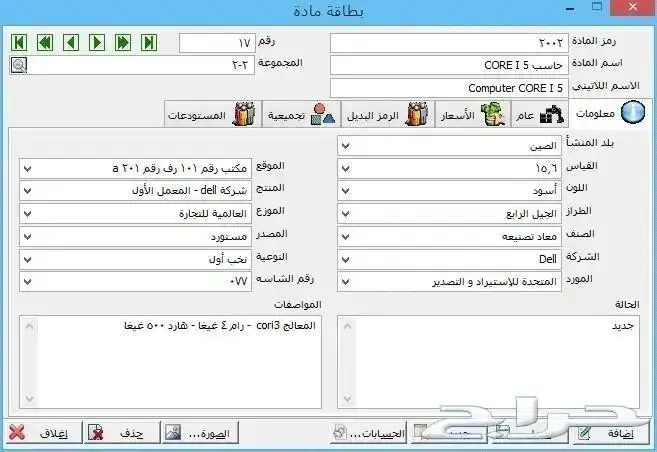This screenshot has width=657, height=452.
Task: Go to the previous record arrow
Action: tap(71, 42)
